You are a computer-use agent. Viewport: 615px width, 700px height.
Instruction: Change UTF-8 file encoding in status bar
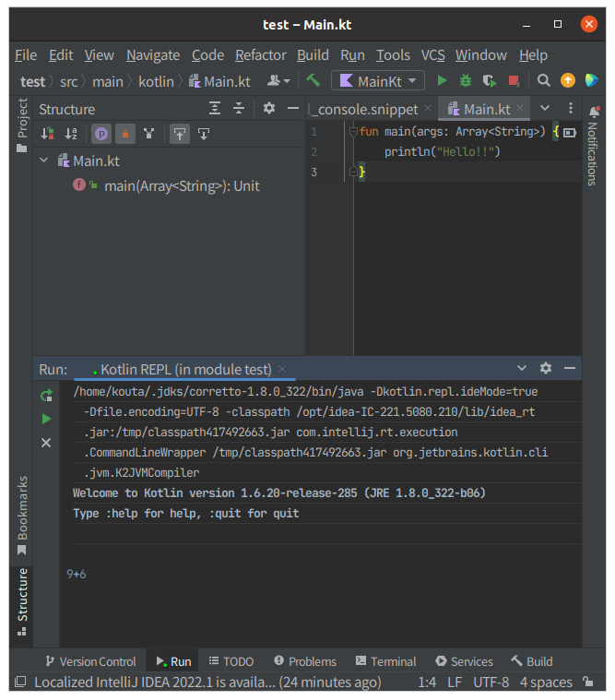click(x=491, y=682)
